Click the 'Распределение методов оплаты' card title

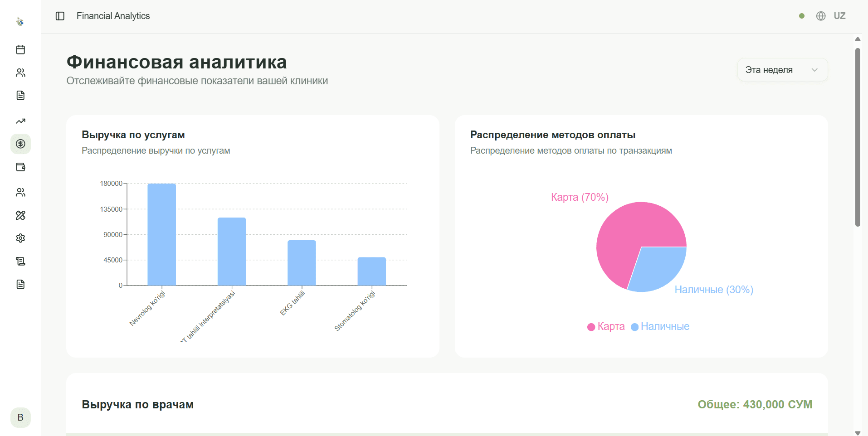[x=553, y=135]
